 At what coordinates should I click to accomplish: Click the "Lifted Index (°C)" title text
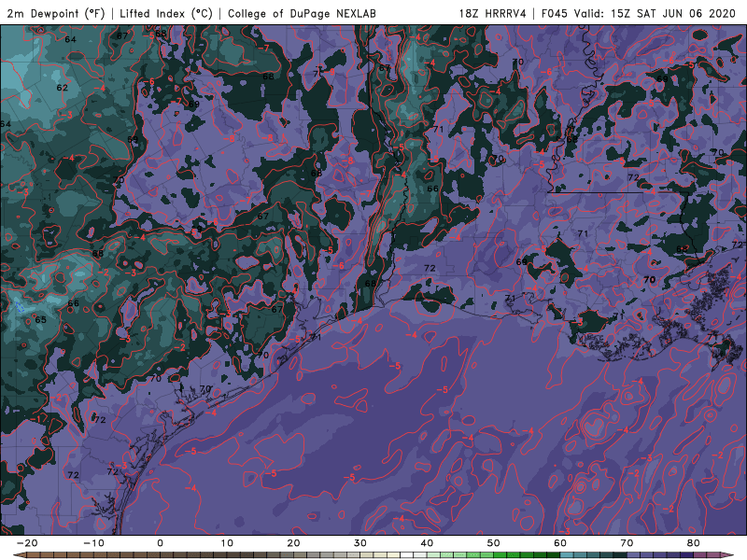tap(166, 13)
